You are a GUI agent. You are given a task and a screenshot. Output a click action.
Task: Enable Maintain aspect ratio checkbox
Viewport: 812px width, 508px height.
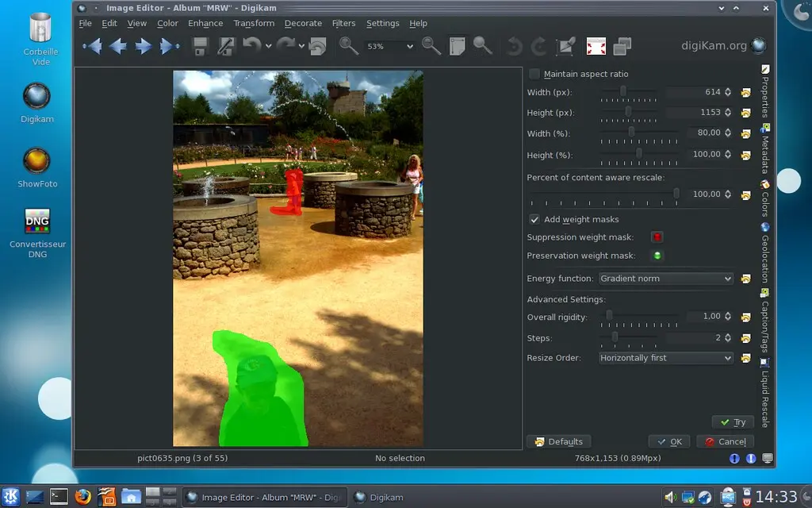[534, 74]
